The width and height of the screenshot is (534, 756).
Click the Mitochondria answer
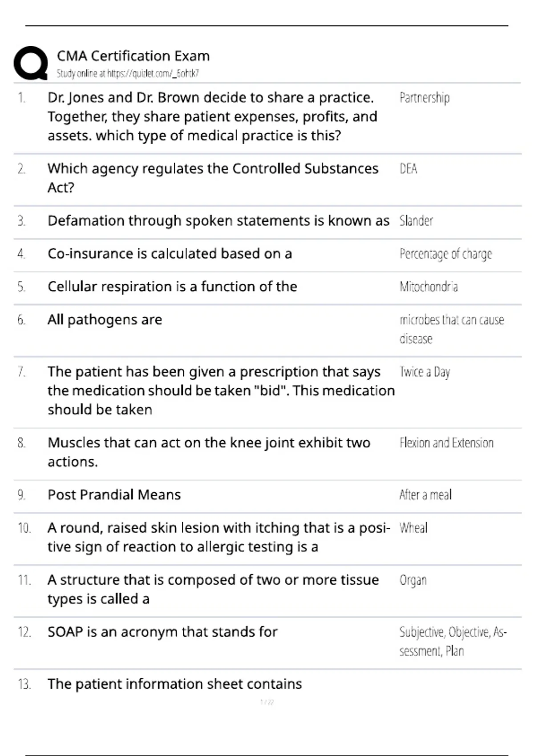click(x=429, y=287)
